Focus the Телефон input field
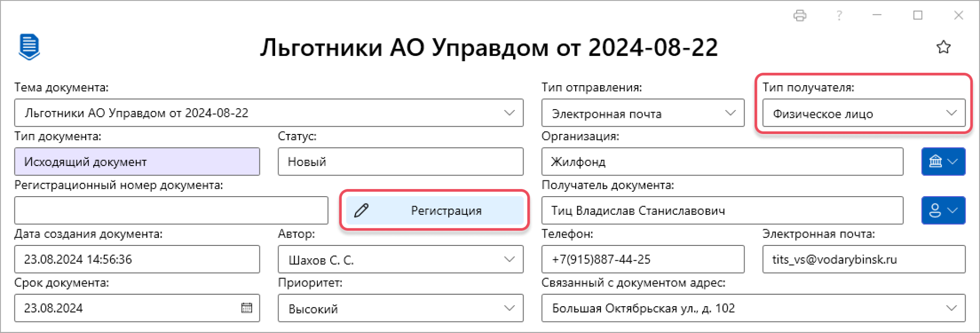The height and width of the screenshot is (333, 980). tap(643, 259)
